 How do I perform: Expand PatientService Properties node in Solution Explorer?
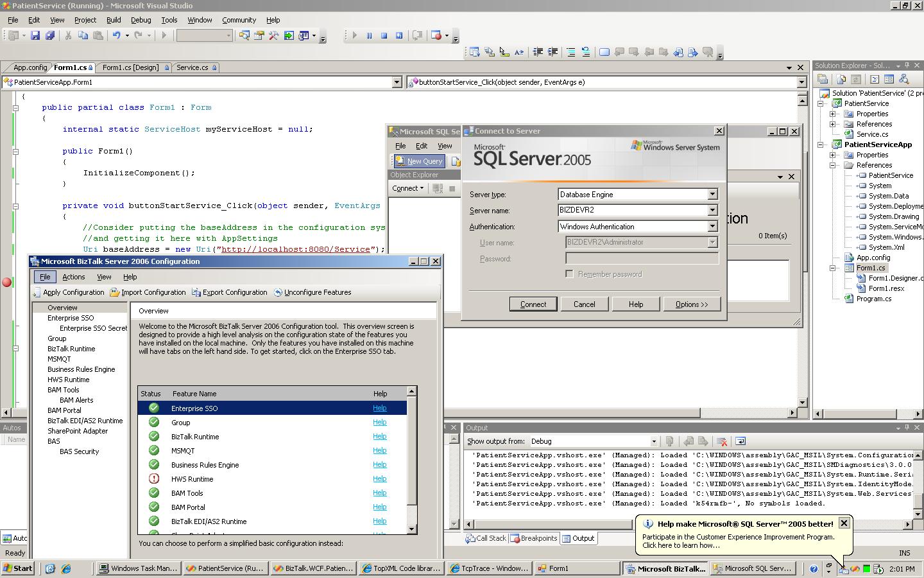[833, 114]
